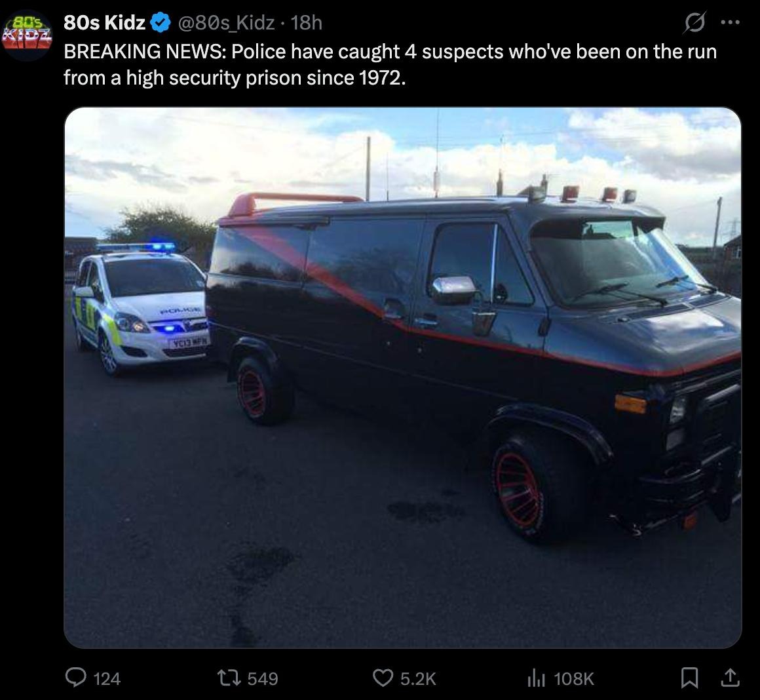The image size is (760, 700).
Task: Like the post with heart icon
Action: click(383, 678)
